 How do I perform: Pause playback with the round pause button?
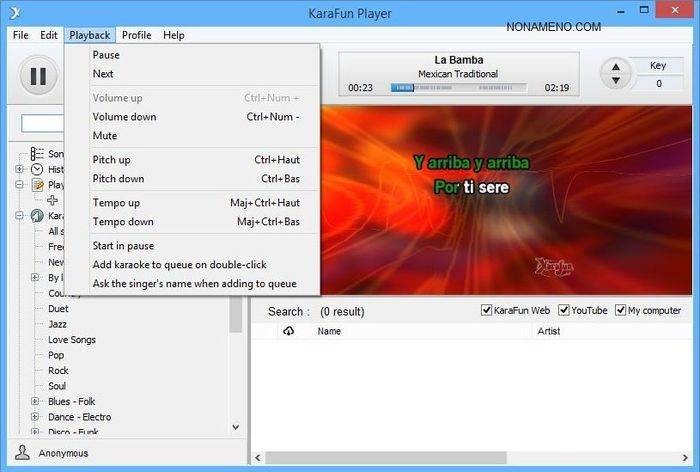[x=37, y=75]
